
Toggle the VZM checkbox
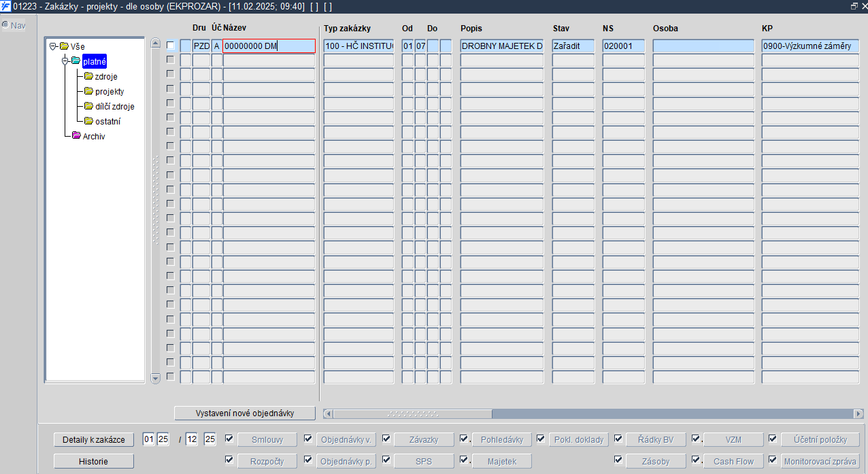[x=696, y=439]
